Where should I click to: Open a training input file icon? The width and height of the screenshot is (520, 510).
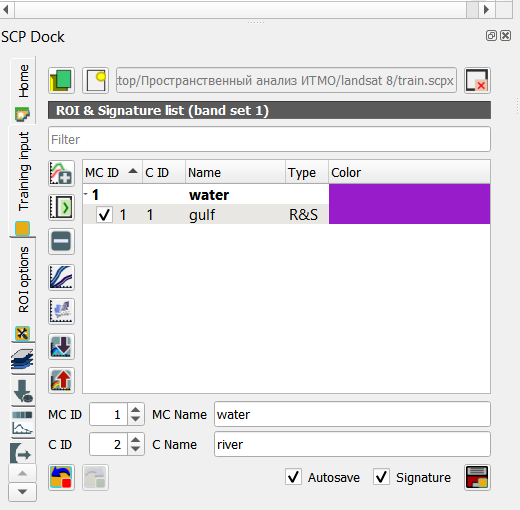point(61,80)
